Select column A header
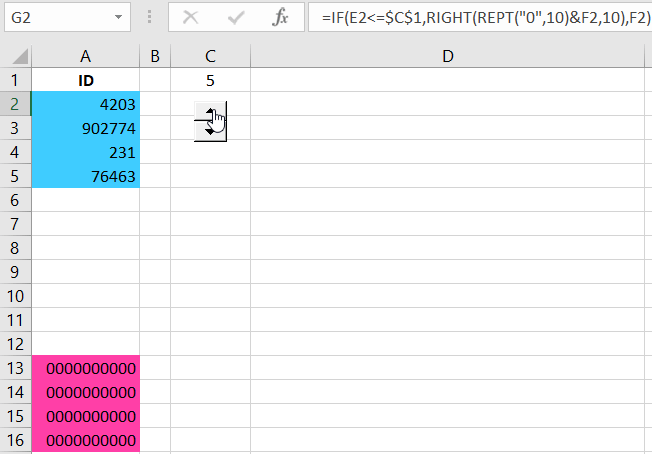 click(x=86, y=56)
